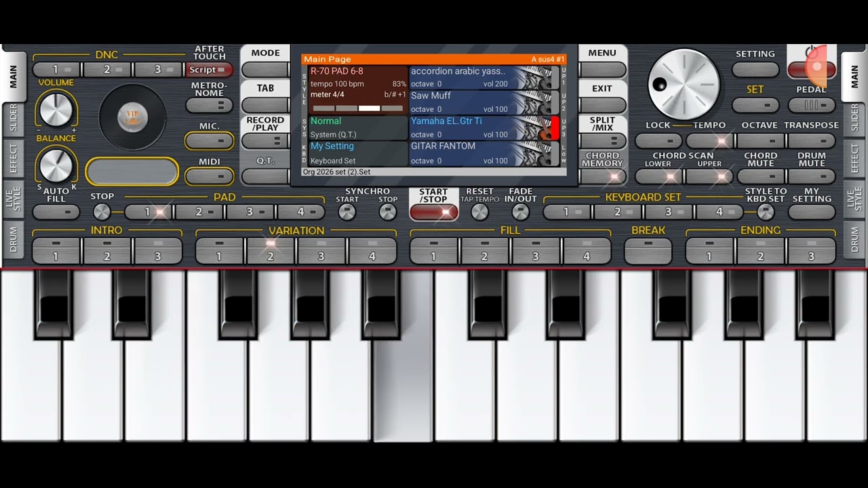Click the Synchro Start knob

click(x=347, y=212)
